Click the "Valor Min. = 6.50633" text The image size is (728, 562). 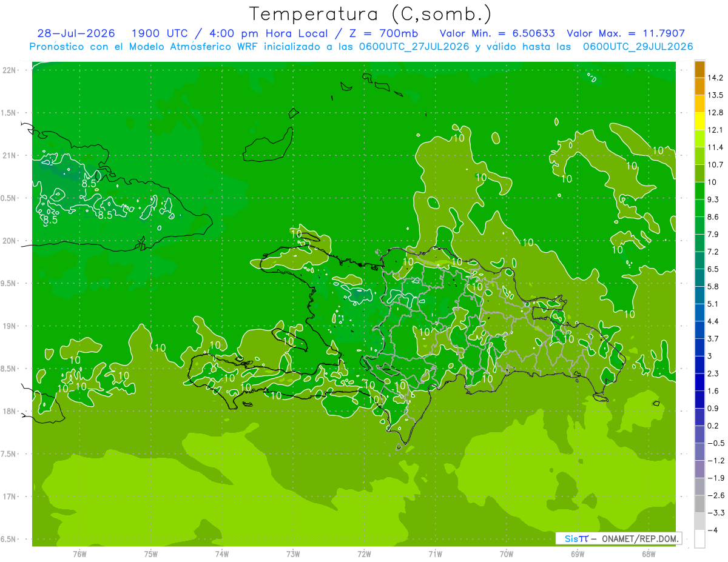(497, 33)
